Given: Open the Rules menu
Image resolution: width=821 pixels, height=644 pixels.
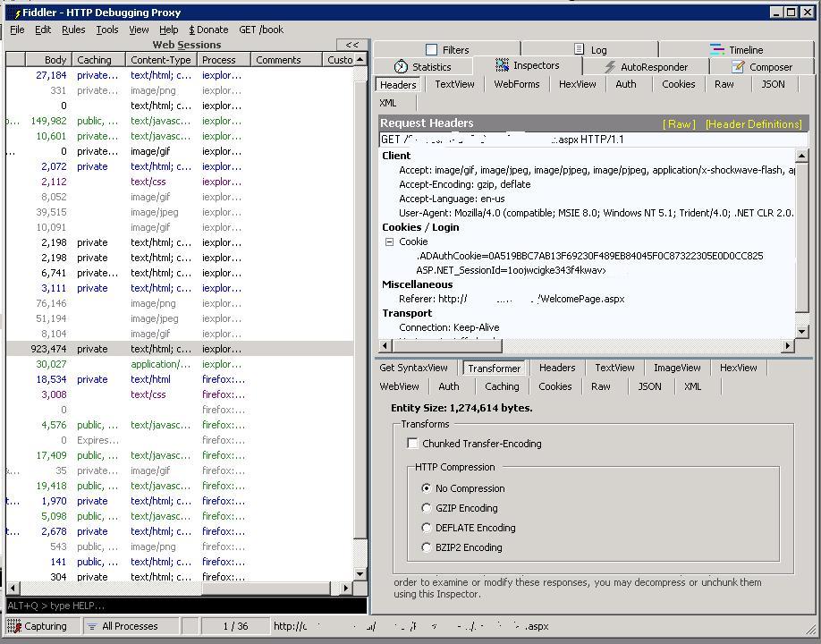Looking at the screenshot, I should click(73, 30).
